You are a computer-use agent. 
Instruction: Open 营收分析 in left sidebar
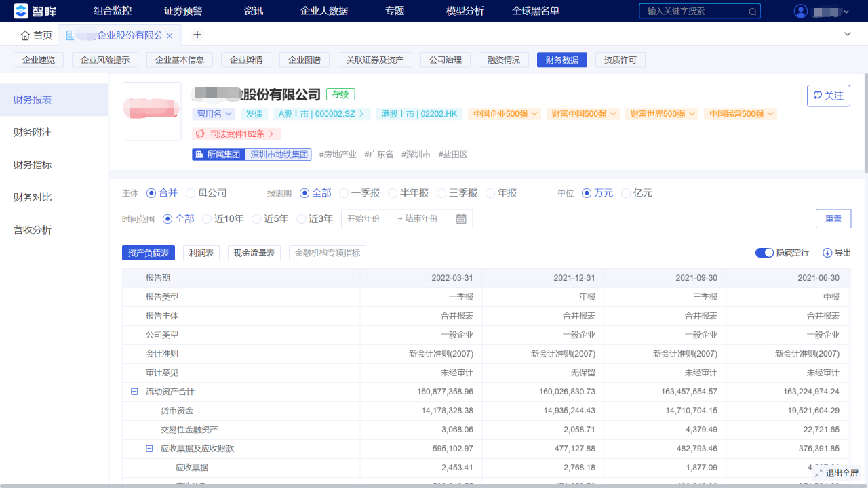pos(54,230)
